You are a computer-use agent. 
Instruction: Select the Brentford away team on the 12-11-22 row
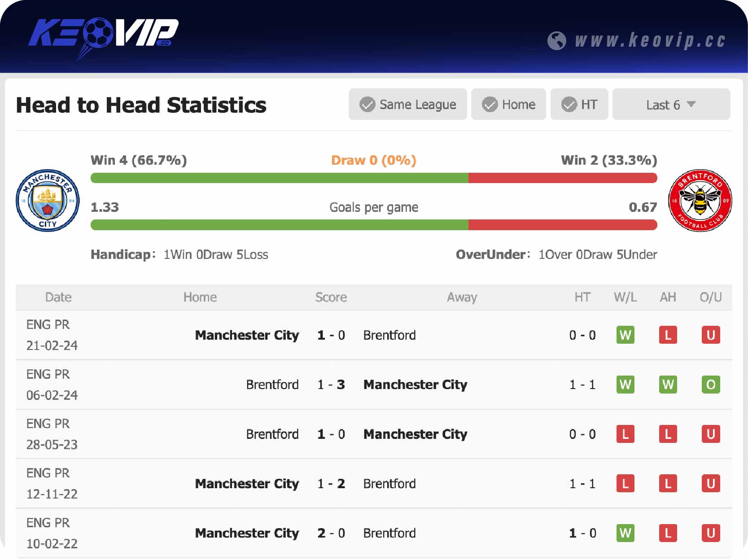(389, 484)
